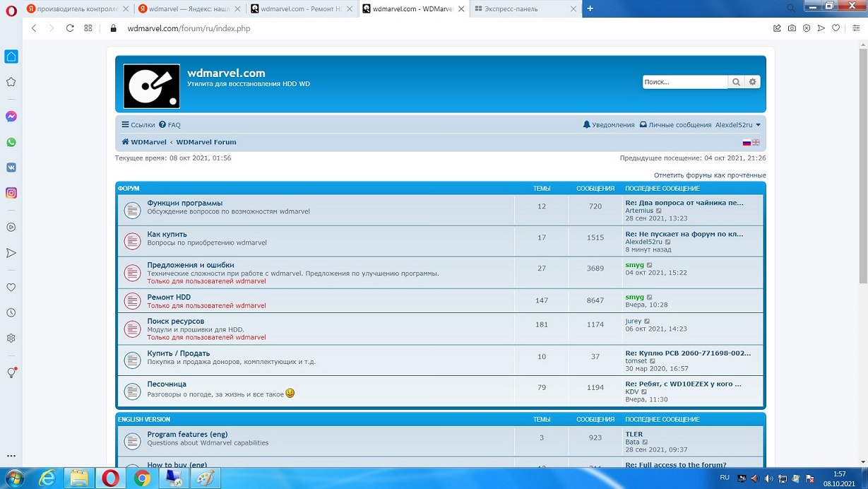The width and height of the screenshot is (868, 489).
Task: Switch to 'wdmarvel — Яндекс' tab
Action: (x=189, y=9)
